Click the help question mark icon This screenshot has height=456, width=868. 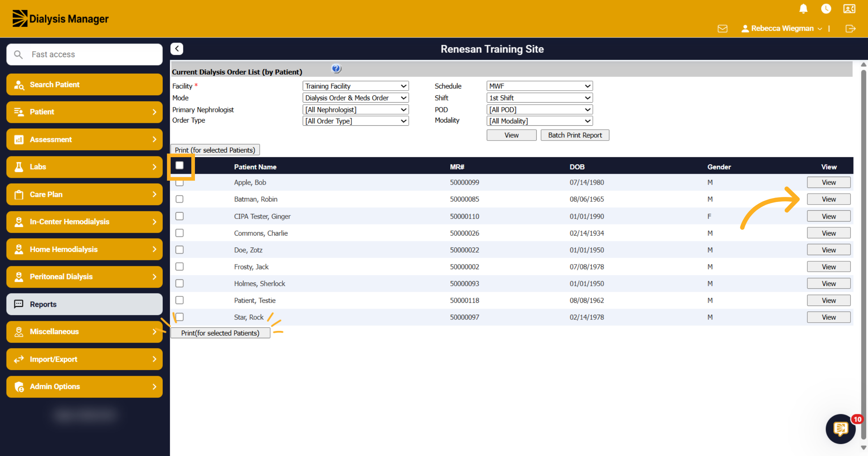pyautogui.click(x=336, y=68)
